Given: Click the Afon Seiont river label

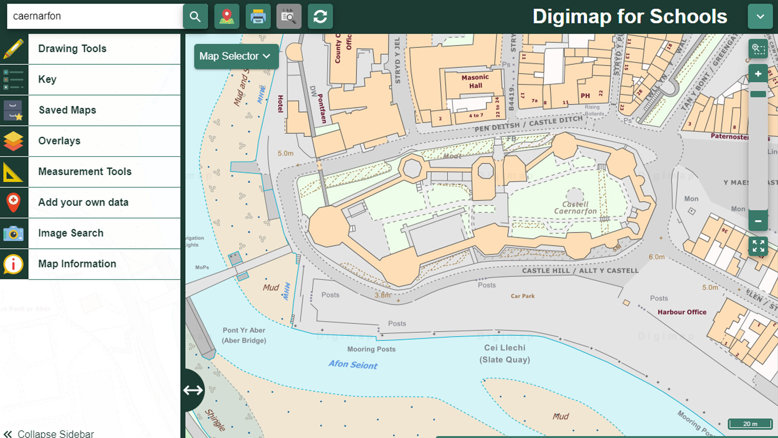Looking at the screenshot, I should click(x=353, y=365).
